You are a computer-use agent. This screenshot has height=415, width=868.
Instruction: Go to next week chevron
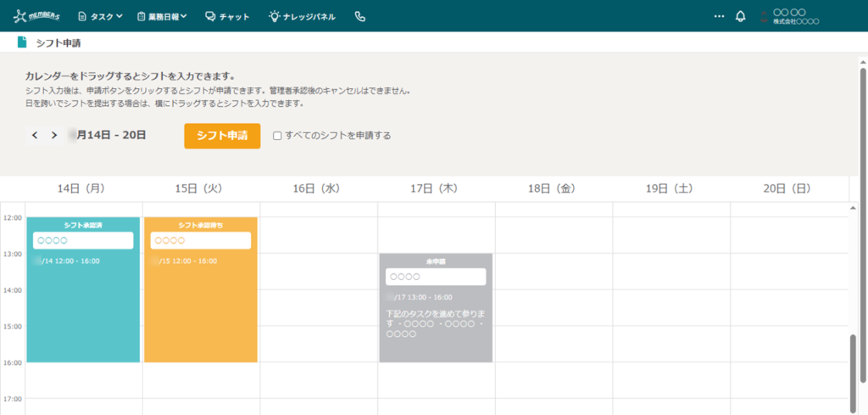pos(53,135)
